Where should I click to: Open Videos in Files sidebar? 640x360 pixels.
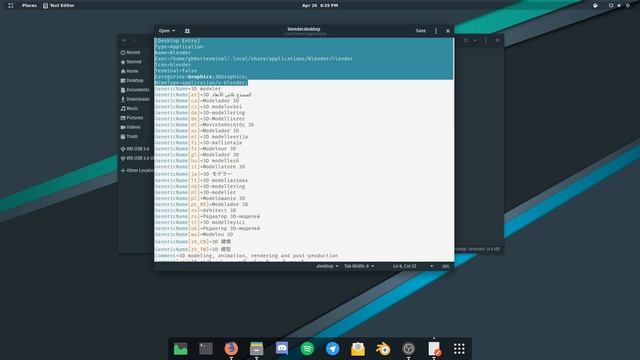[133, 127]
